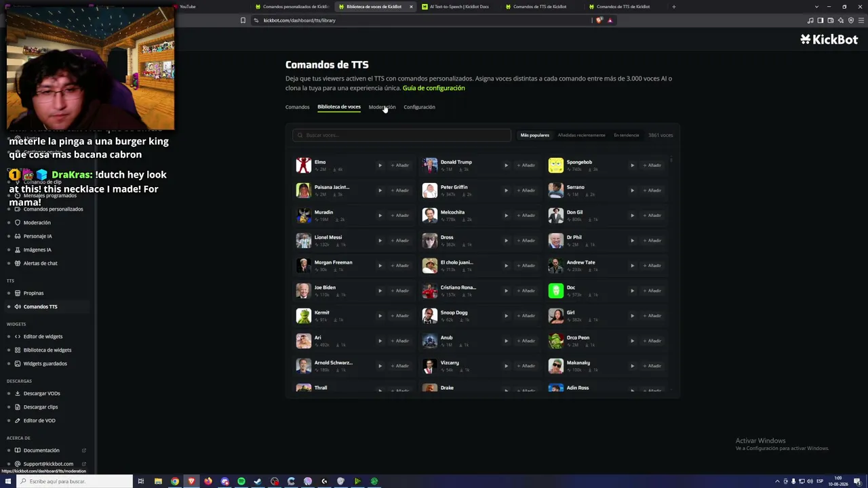Play the Donald Trump voice preview

[506, 165]
